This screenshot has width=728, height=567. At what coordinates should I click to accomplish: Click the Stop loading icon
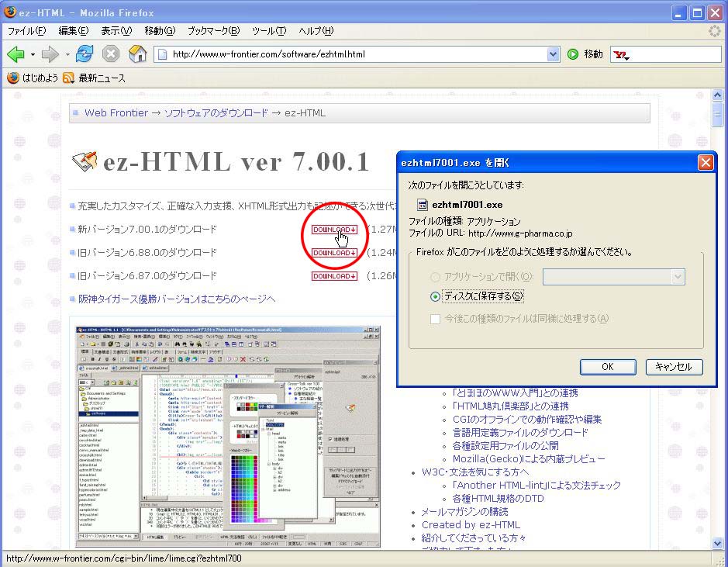[111, 54]
